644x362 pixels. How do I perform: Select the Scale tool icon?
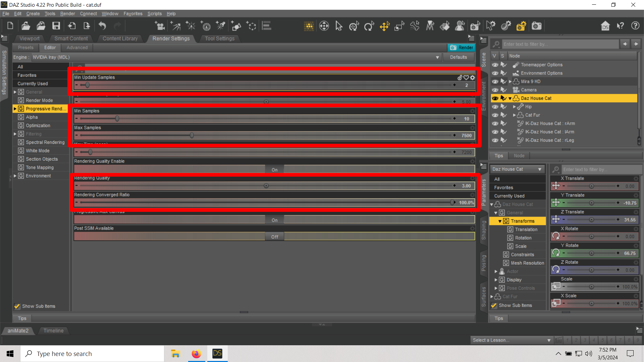(399, 26)
